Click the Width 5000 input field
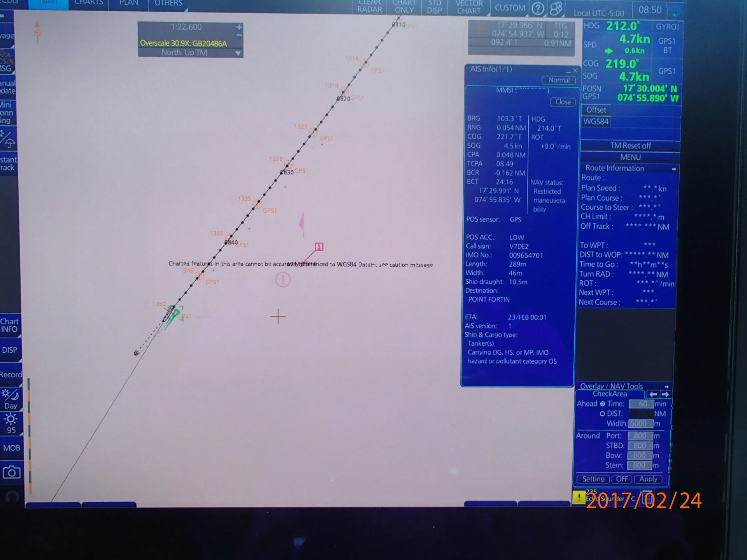This screenshot has width=747, height=560. coord(640,423)
